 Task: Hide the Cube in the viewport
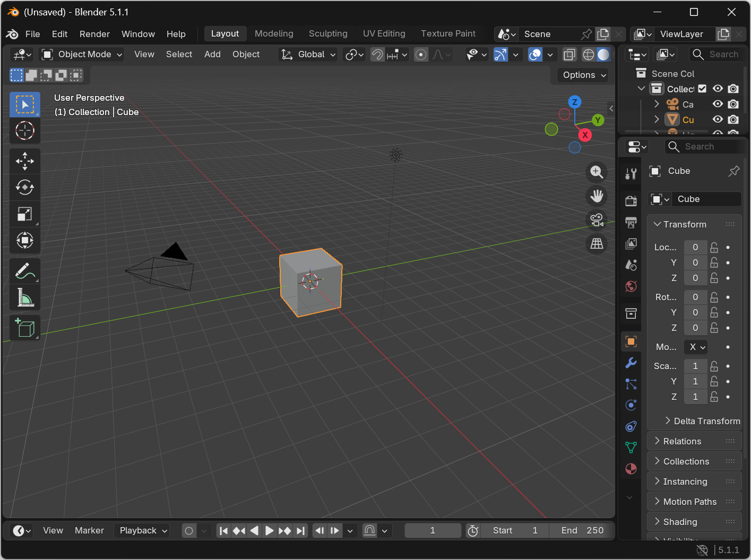click(718, 119)
